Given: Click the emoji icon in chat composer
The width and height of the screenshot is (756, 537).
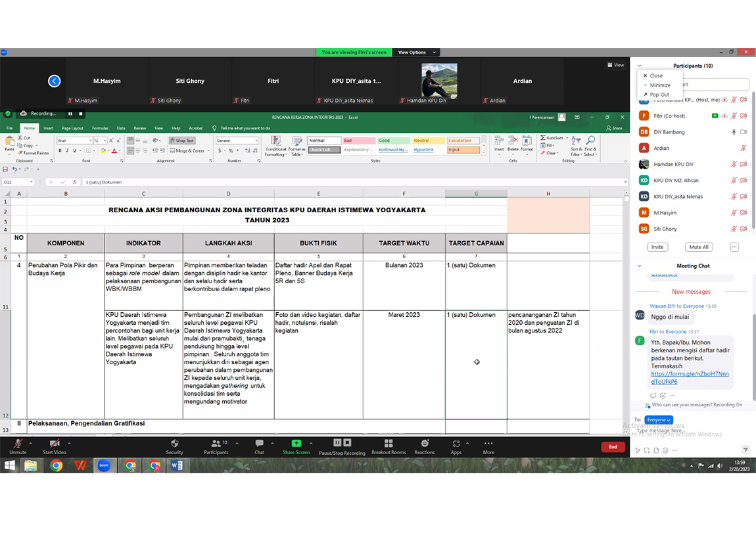Looking at the screenshot, I should (665, 450).
